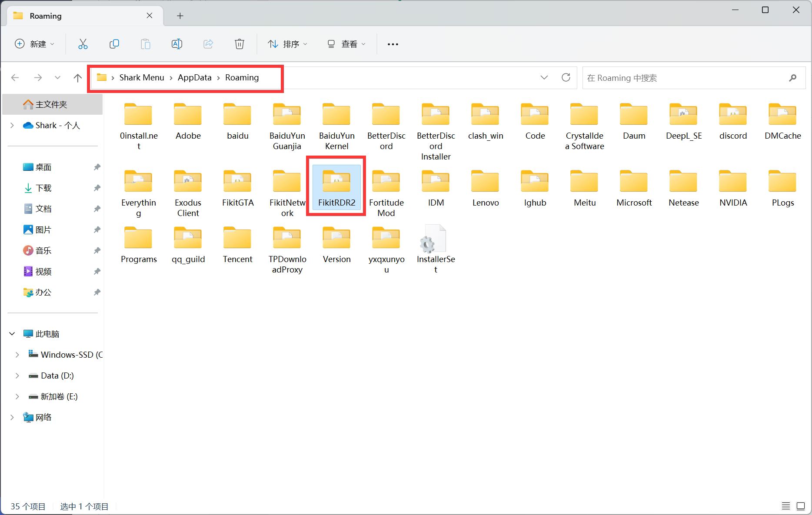
Task: Open 下载 Downloads in the sidebar
Action: click(43, 188)
